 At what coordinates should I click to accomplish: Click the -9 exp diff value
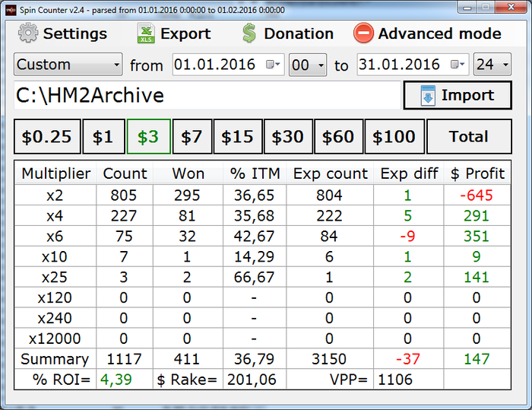click(407, 236)
